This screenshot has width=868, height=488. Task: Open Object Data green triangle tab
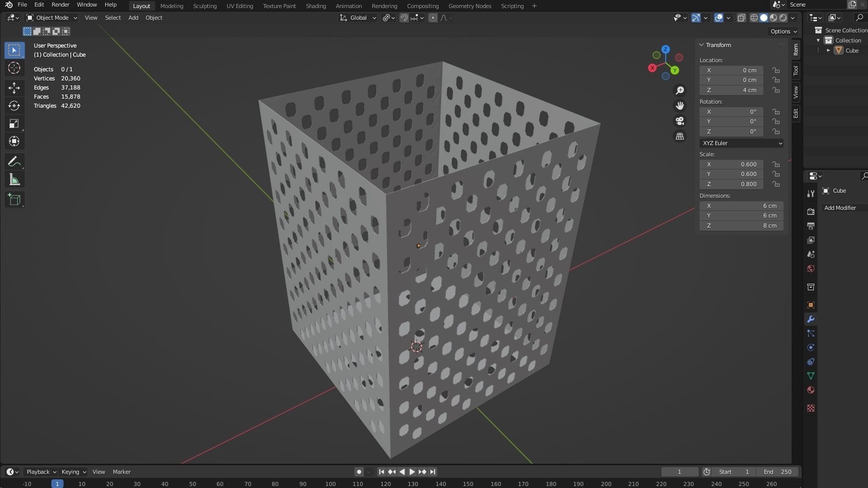(811, 376)
